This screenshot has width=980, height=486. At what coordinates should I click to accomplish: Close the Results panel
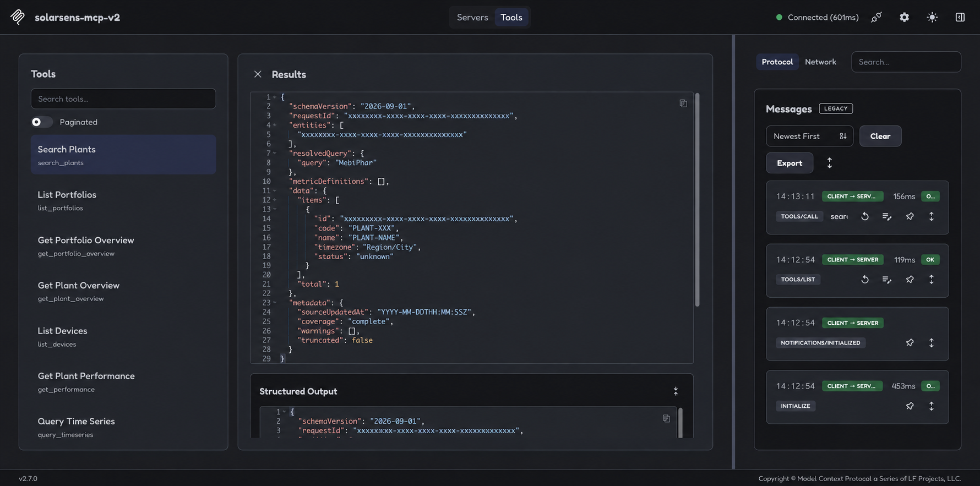tap(258, 74)
